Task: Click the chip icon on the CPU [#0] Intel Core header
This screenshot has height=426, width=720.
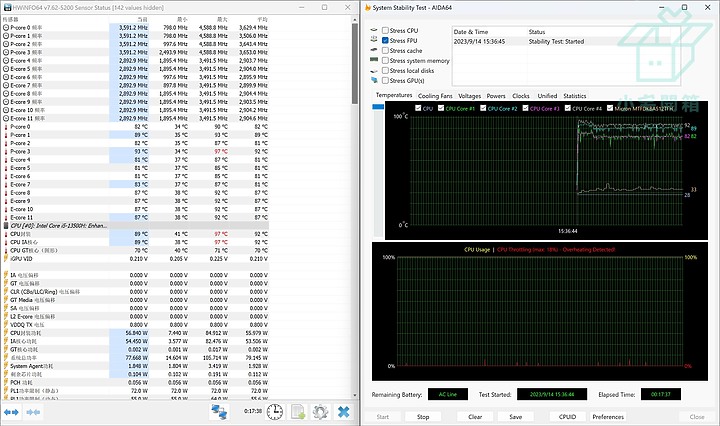Action: pyautogui.click(x=6, y=226)
